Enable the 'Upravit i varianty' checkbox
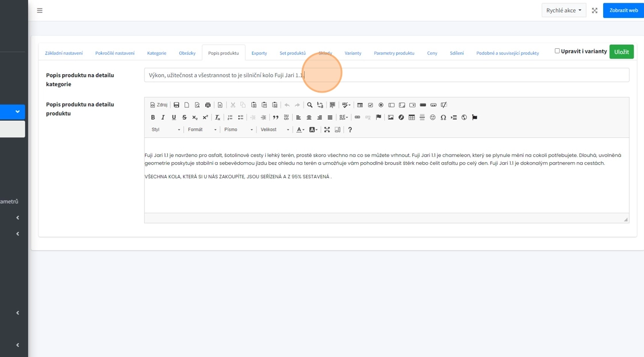This screenshot has height=357, width=644. point(557,51)
